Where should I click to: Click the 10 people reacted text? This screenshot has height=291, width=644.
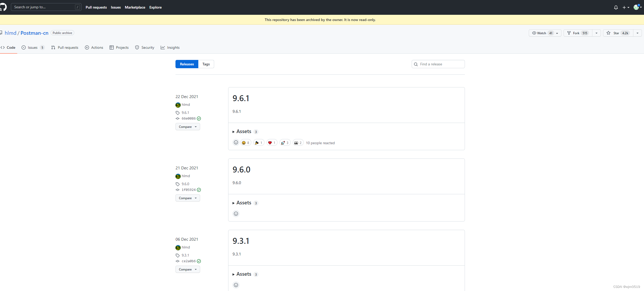coord(320,143)
